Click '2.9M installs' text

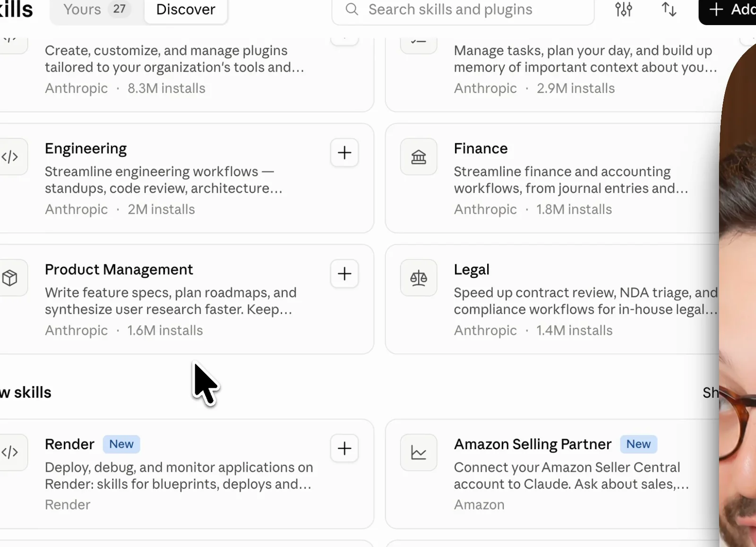tap(576, 88)
